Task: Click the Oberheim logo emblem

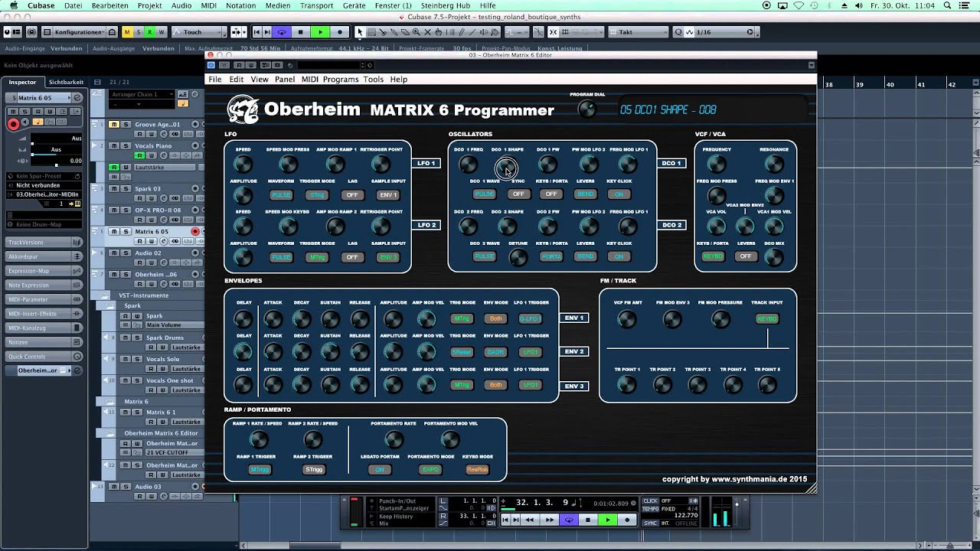Action: click(243, 109)
